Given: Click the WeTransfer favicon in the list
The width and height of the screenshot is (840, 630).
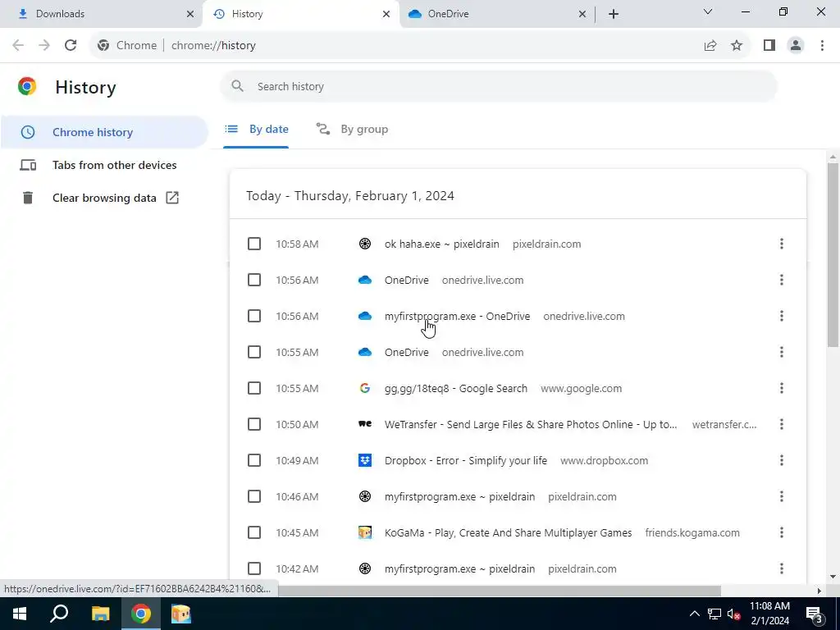Looking at the screenshot, I should pos(365,424).
